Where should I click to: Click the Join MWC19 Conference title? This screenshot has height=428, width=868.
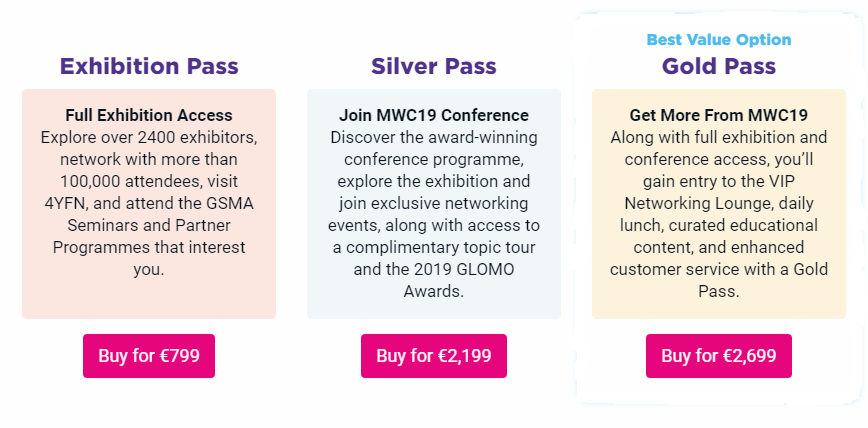(433, 115)
